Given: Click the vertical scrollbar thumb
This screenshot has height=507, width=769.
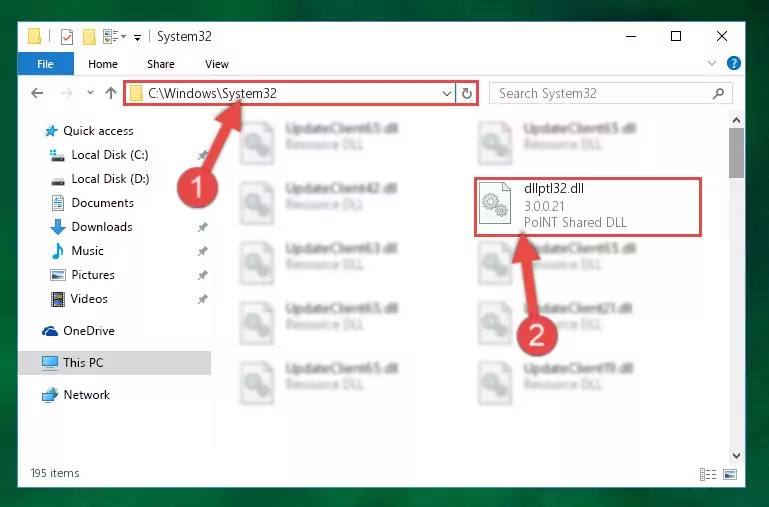Looking at the screenshot, I should (736, 153).
